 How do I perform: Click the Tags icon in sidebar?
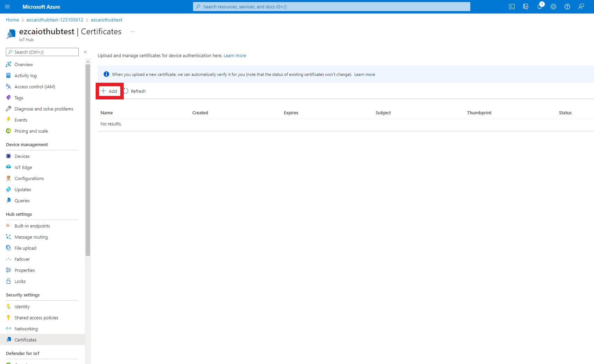click(x=9, y=98)
